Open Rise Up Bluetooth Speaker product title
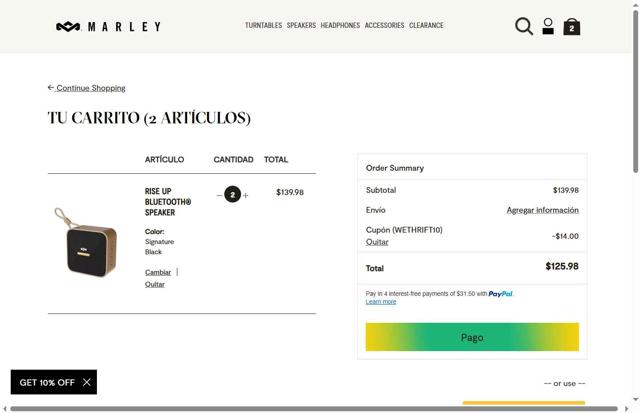Screen dimensions: 640x413 168,202
